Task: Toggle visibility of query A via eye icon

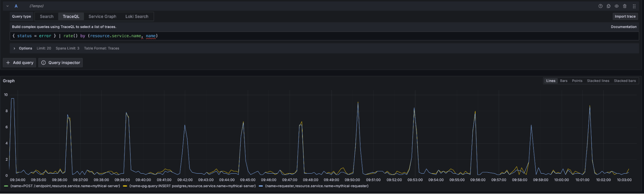Action: (x=617, y=6)
